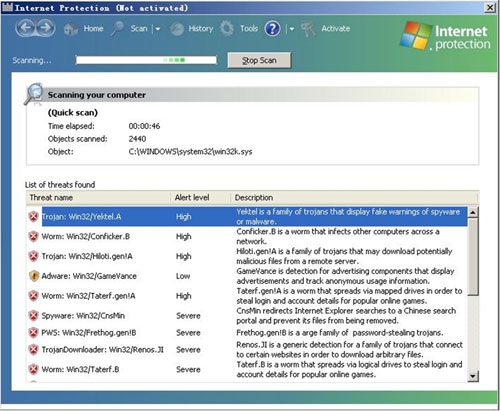Image resolution: width=500 pixels, height=411 pixels.
Task: Click the Severe alert level for CnsMin
Action: [x=188, y=316]
